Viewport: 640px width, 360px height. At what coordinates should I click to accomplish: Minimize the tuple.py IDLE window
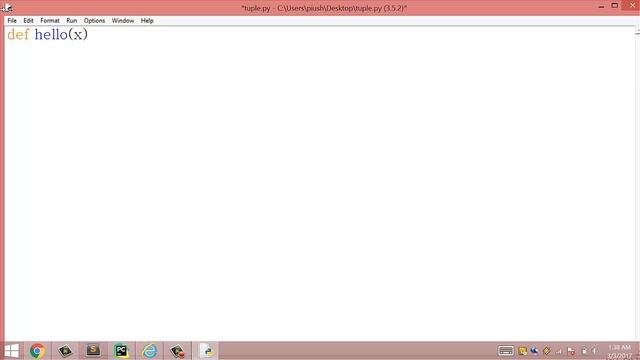tap(601, 6)
